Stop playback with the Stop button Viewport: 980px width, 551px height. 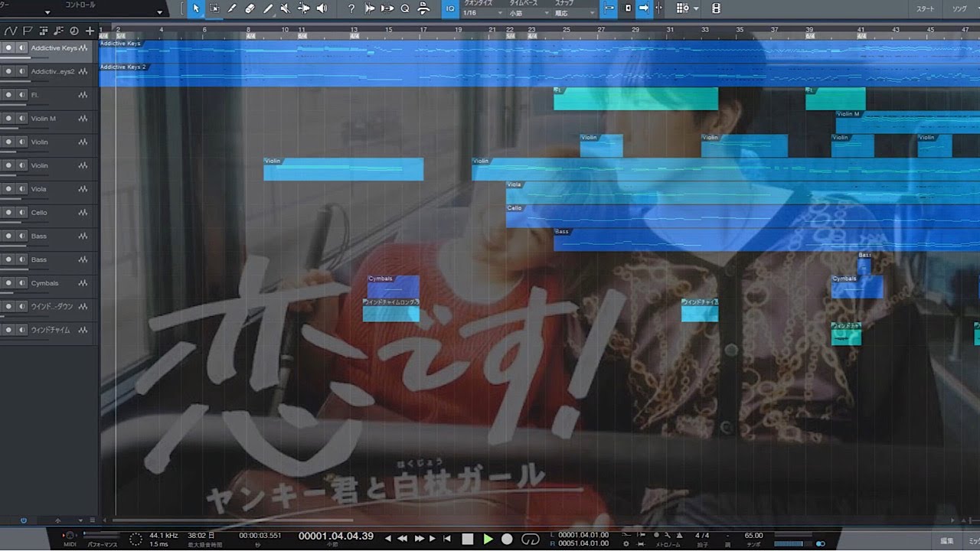(x=468, y=539)
